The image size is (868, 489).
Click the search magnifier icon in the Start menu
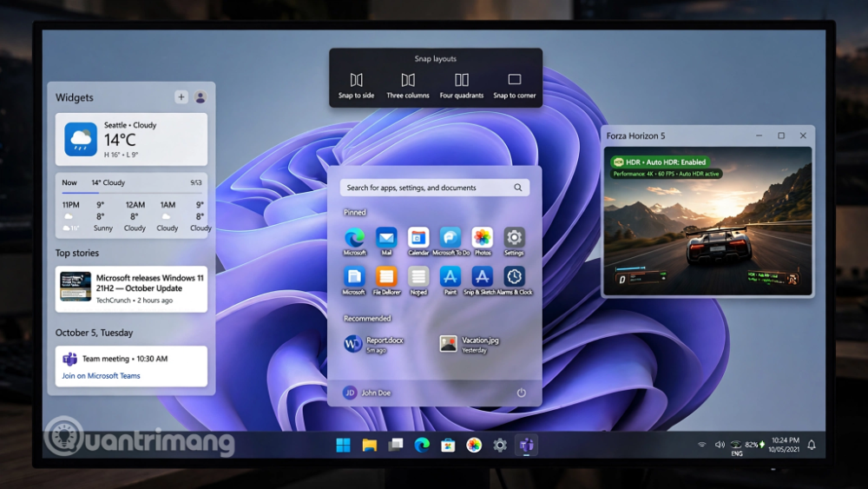pyautogui.click(x=517, y=188)
